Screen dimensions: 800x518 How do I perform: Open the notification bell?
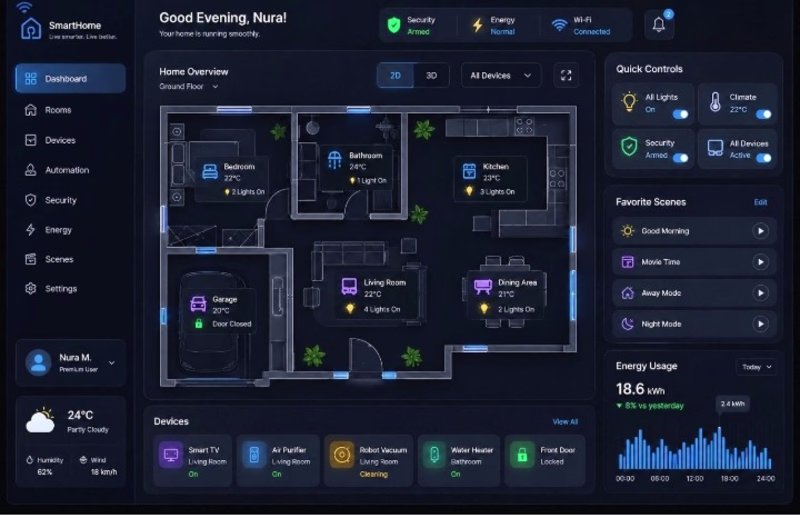pyautogui.click(x=659, y=24)
